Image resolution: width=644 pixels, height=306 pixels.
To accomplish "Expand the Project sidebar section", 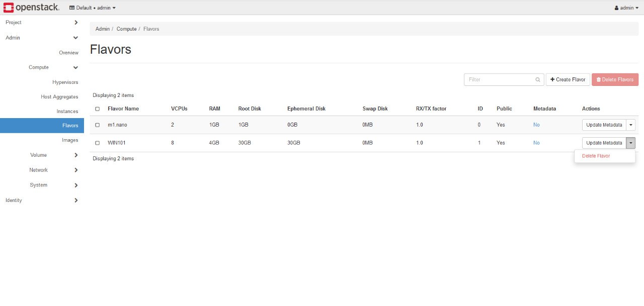I will [x=75, y=23].
